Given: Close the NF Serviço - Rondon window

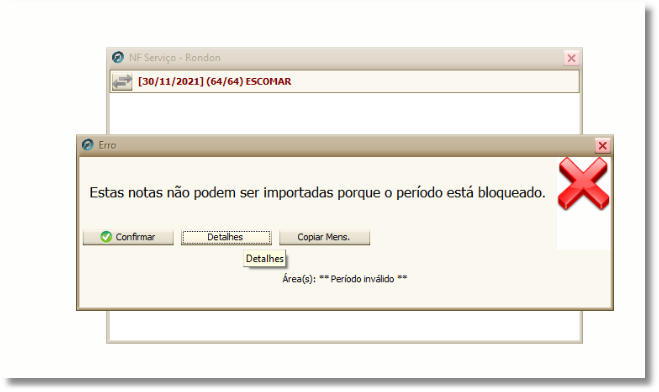Looking at the screenshot, I should (571, 58).
